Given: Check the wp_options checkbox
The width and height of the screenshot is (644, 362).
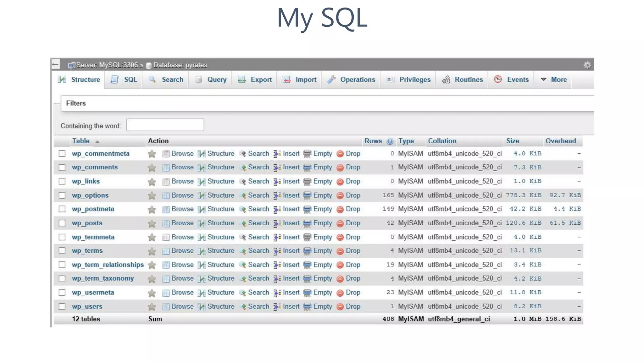Looking at the screenshot, I should (62, 195).
